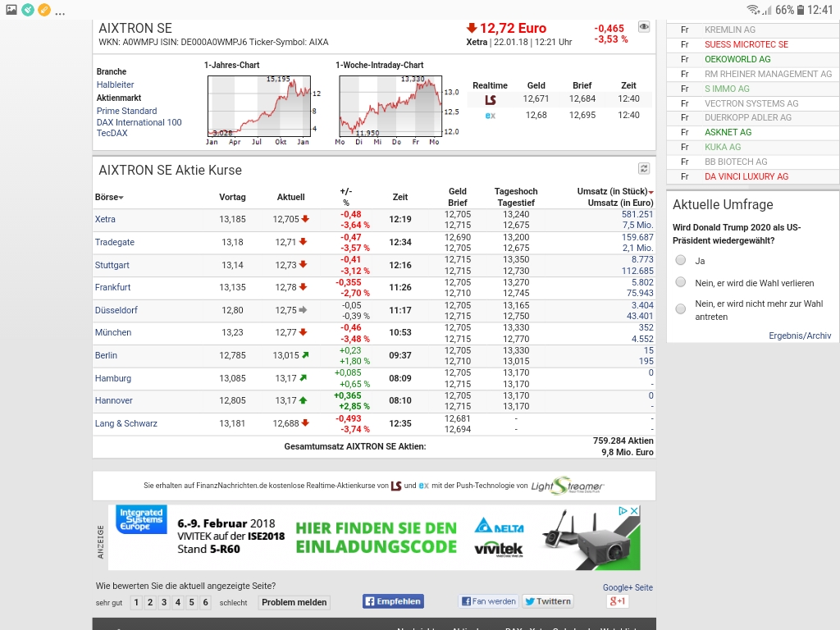The height and width of the screenshot is (630, 840).
Task: Sort table by Börse column dropdown
Action: [x=109, y=197]
